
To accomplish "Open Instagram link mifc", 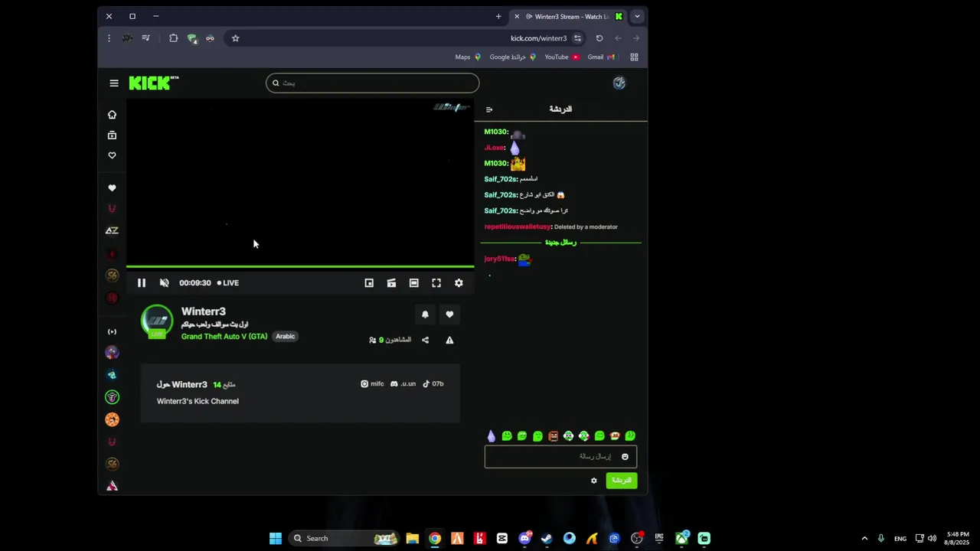I will point(372,384).
